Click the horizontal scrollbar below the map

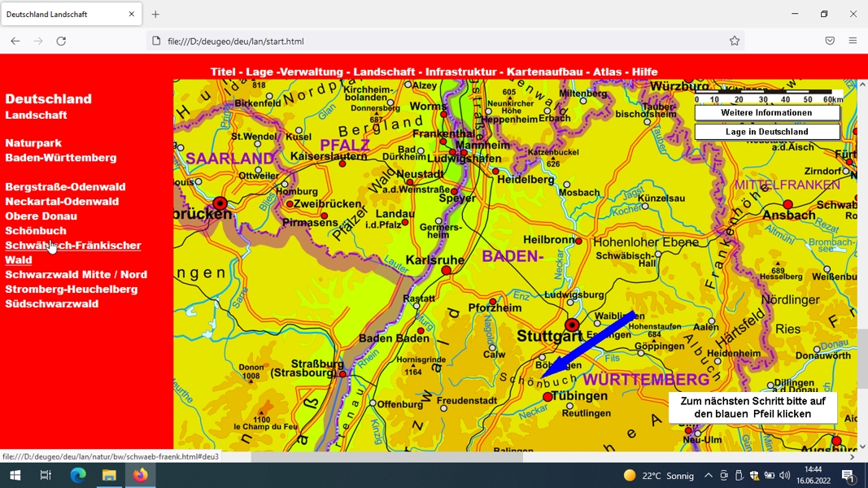click(x=513, y=457)
